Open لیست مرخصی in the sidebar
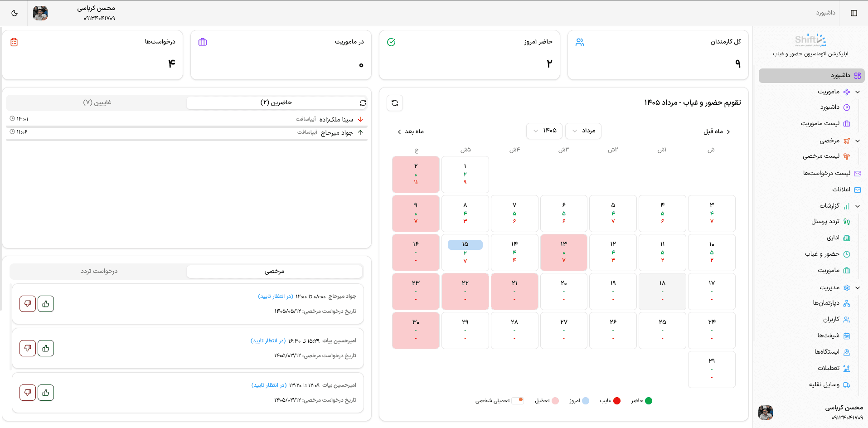The height and width of the screenshot is (428, 868). pyautogui.click(x=826, y=156)
